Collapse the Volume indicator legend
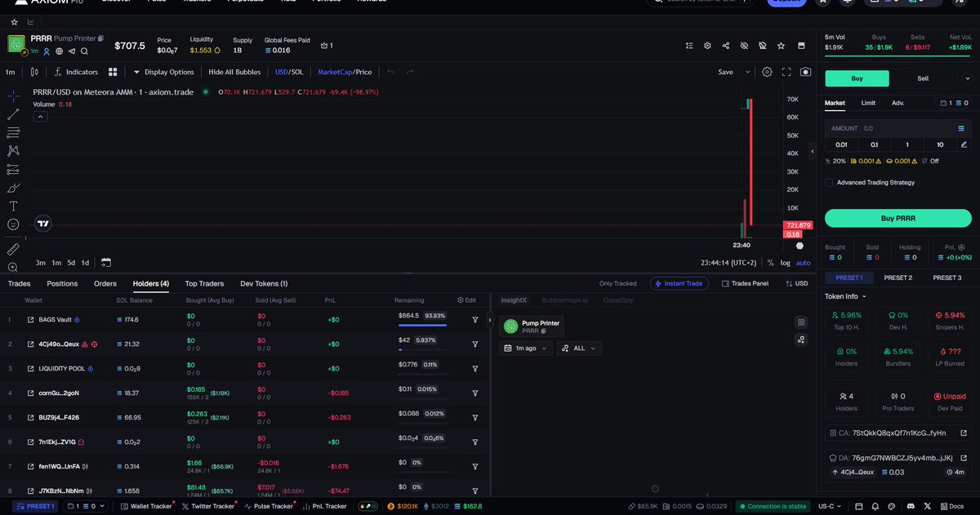Screen dimensions: 980x515 click(40, 117)
